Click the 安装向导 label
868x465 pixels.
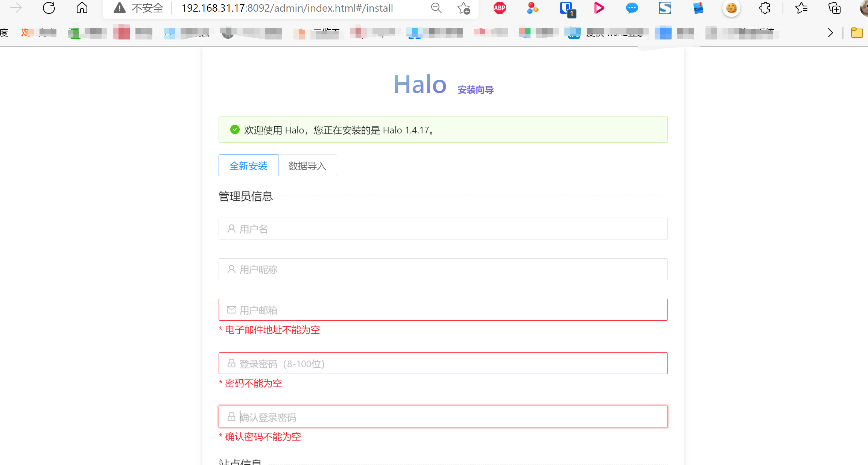tap(476, 90)
